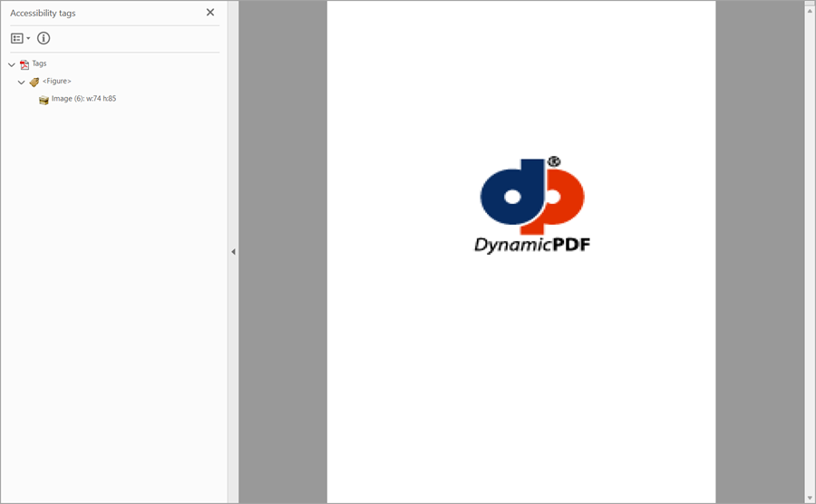Click the blue and red dp logo
This screenshot has width=816, height=504.
(x=531, y=196)
